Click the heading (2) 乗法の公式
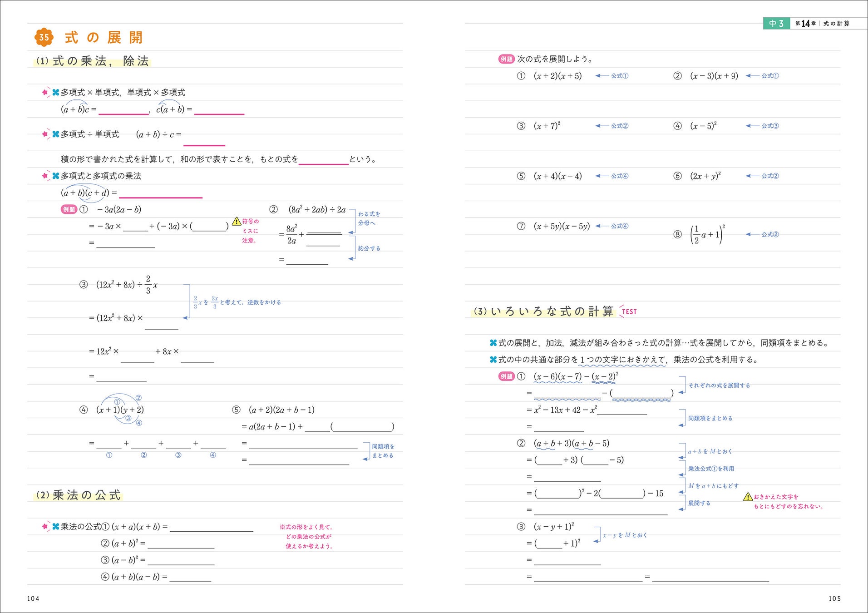 (79, 495)
